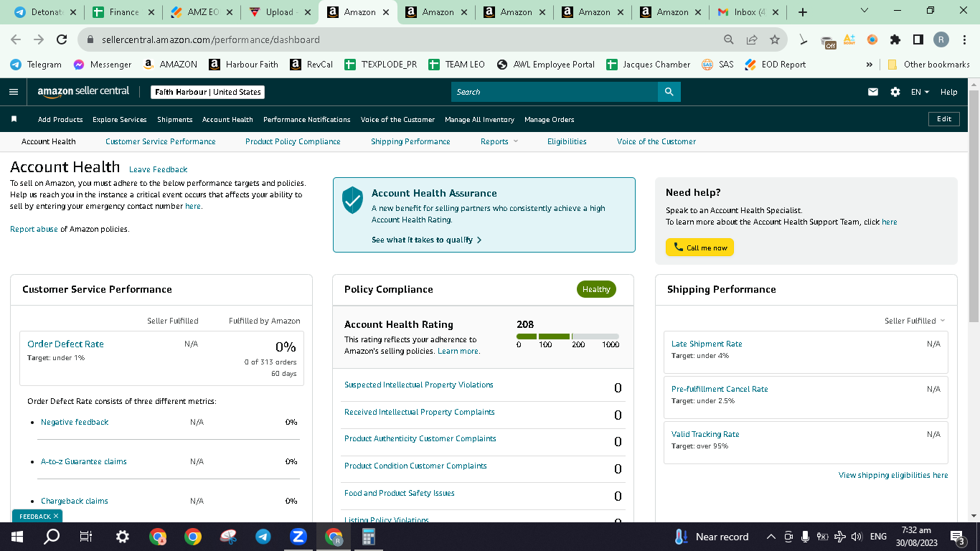The height and width of the screenshot is (551, 980).
Task: Click the browser back arrow
Action: tap(16, 39)
